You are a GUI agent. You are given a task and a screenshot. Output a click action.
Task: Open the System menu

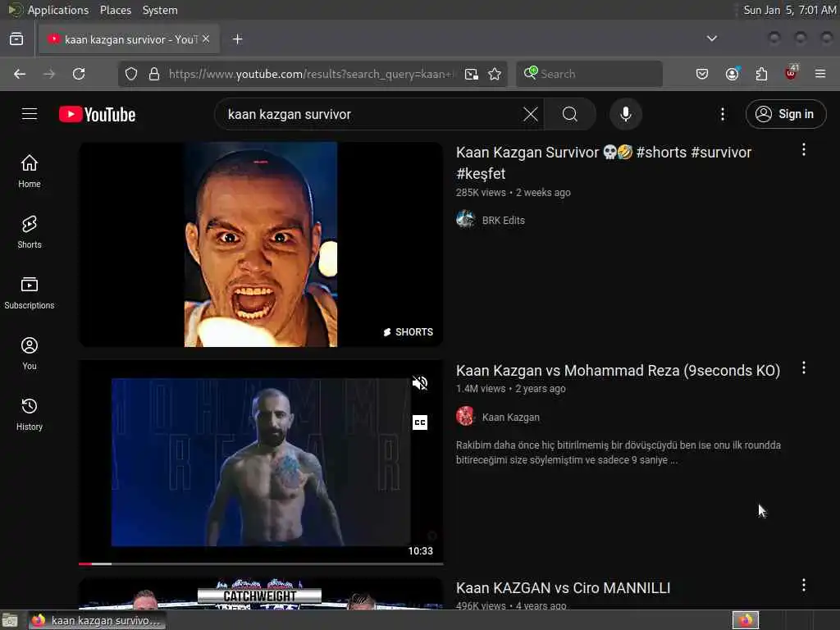coord(160,10)
